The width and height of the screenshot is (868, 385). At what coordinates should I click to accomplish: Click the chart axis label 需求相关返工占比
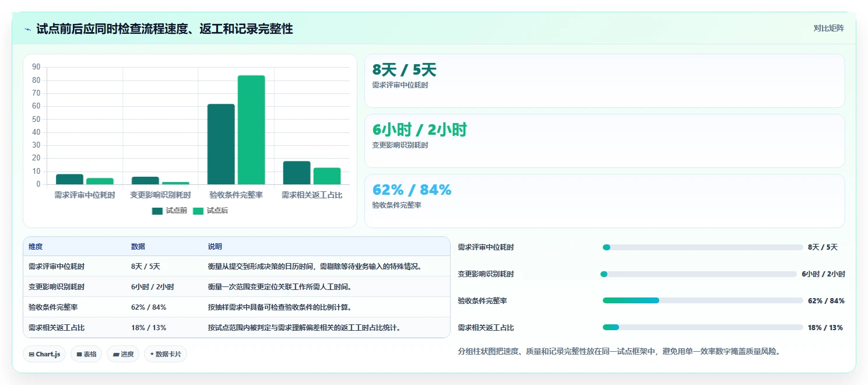point(312,195)
